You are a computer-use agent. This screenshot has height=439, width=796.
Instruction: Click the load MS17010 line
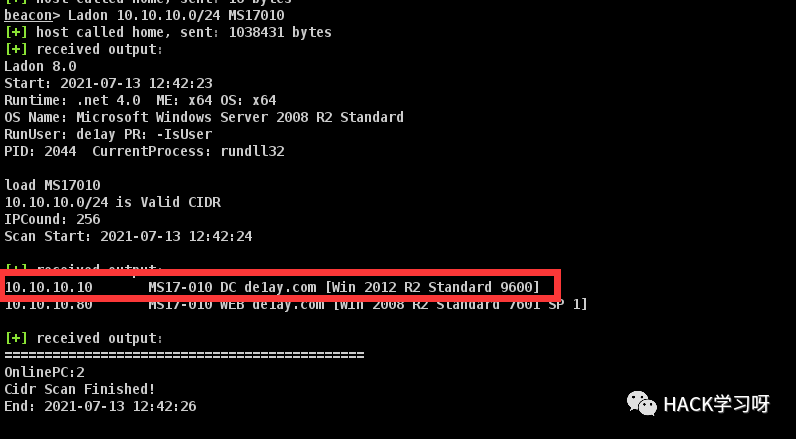coord(52,185)
